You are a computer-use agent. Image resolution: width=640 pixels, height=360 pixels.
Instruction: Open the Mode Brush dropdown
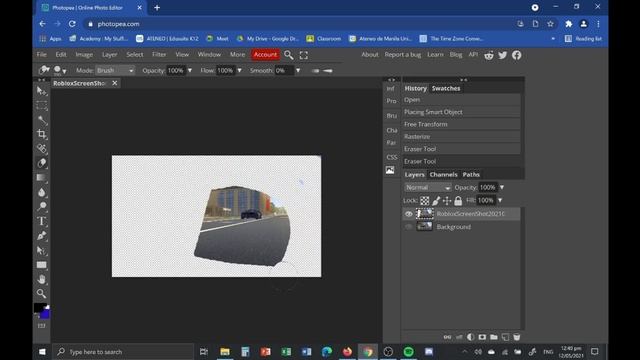point(115,71)
